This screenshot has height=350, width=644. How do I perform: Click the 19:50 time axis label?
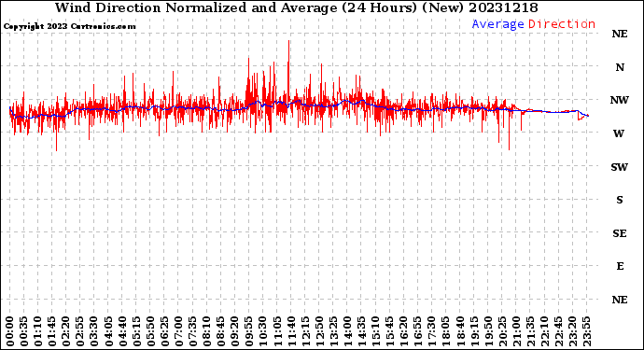(488, 331)
